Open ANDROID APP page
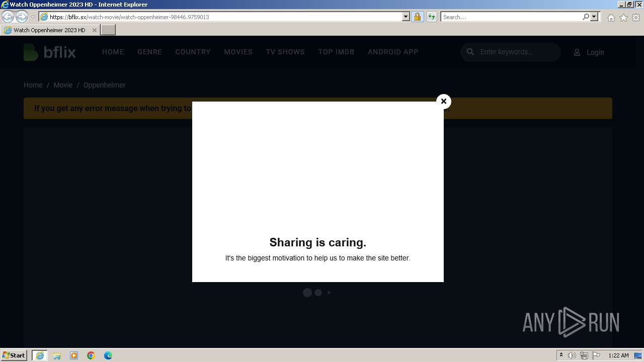 coord(393,52)
